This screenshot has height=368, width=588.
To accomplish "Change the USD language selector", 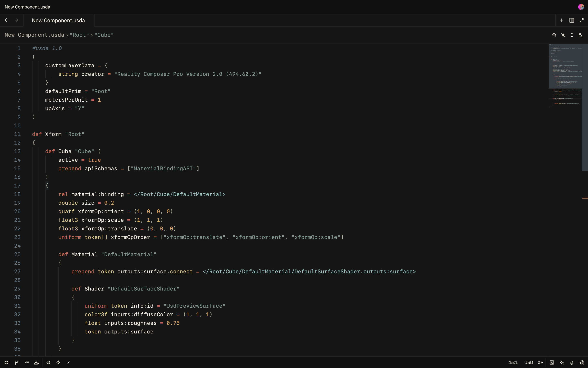I will tap(528, 362).
